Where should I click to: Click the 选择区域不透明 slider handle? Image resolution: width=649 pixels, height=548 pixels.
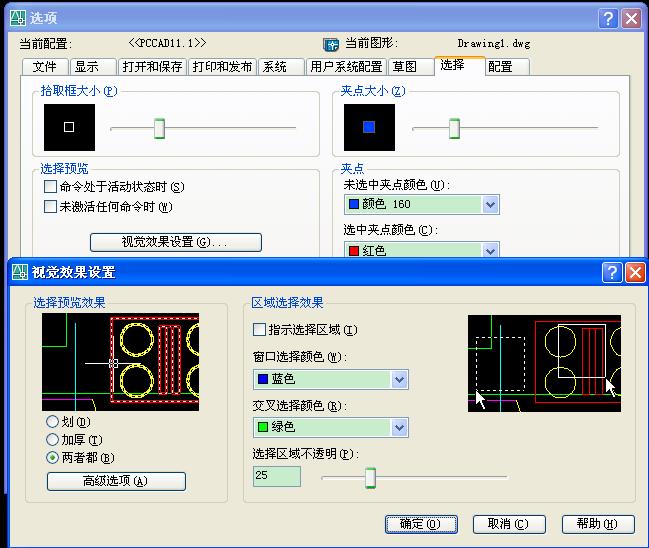coord(370,478)
